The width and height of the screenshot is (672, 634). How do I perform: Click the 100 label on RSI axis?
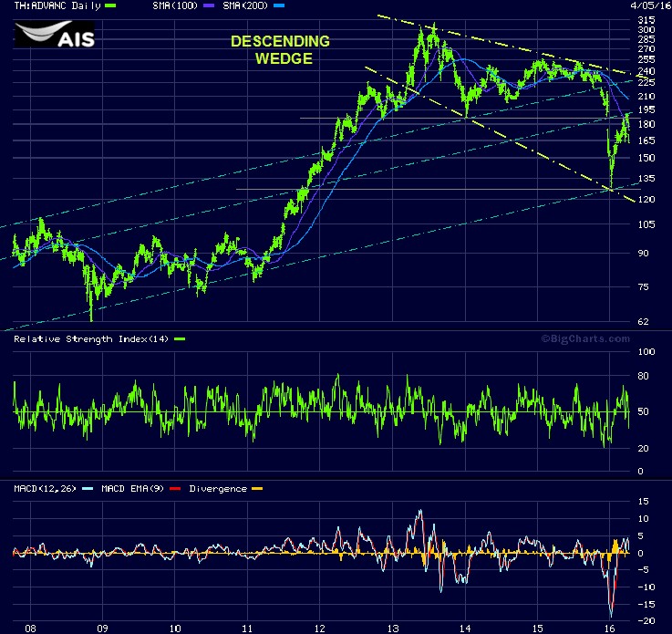646,352
